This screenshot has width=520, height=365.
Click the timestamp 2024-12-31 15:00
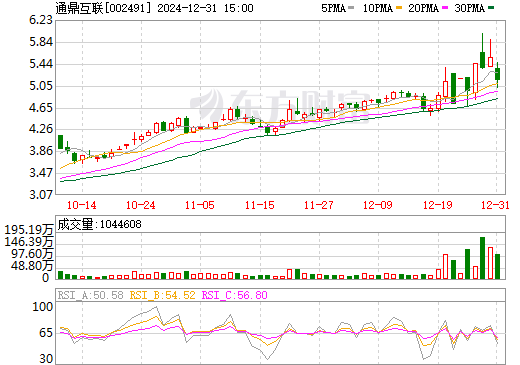205,8
